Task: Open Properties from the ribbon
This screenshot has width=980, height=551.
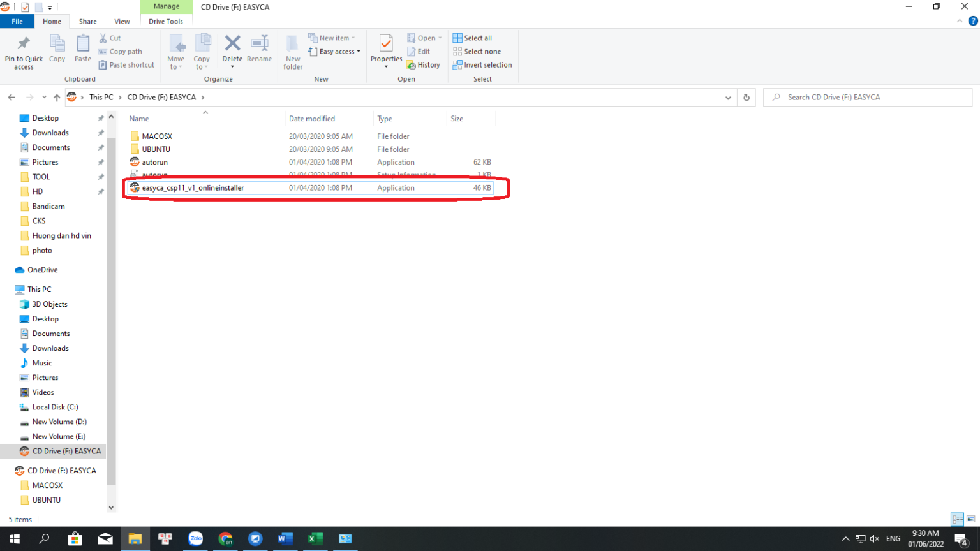Action: coord(386,45)
